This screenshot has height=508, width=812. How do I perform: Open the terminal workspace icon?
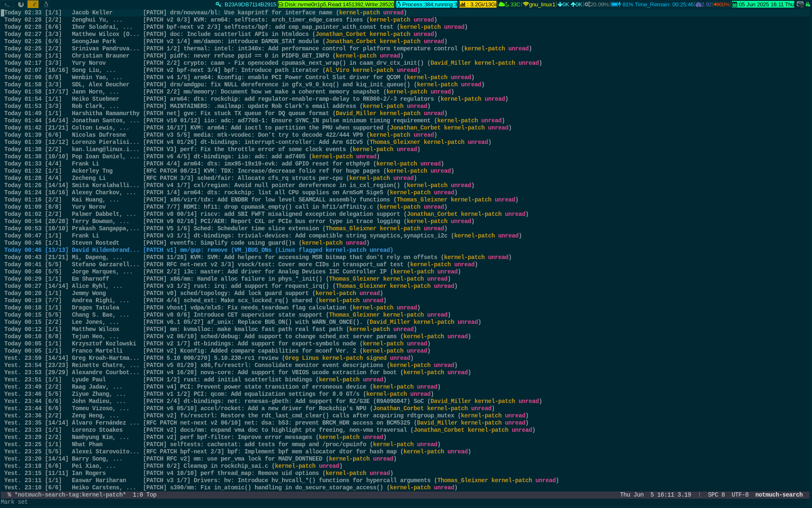point(7,4)
